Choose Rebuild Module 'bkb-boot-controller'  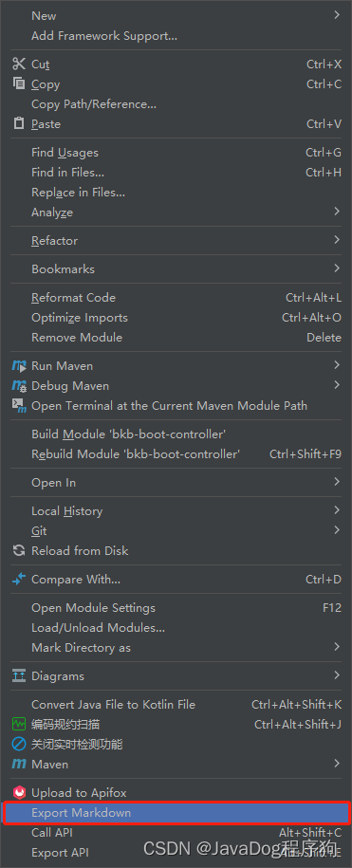(x=176, y=454)
